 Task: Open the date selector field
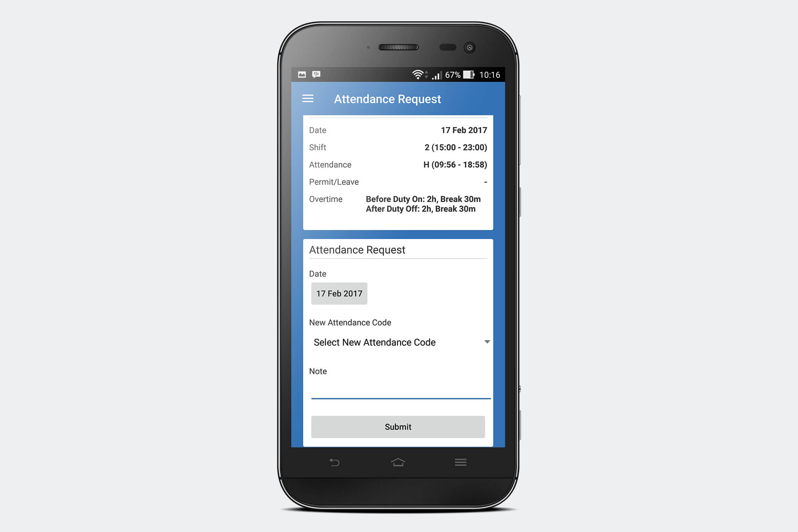(340, 293)
